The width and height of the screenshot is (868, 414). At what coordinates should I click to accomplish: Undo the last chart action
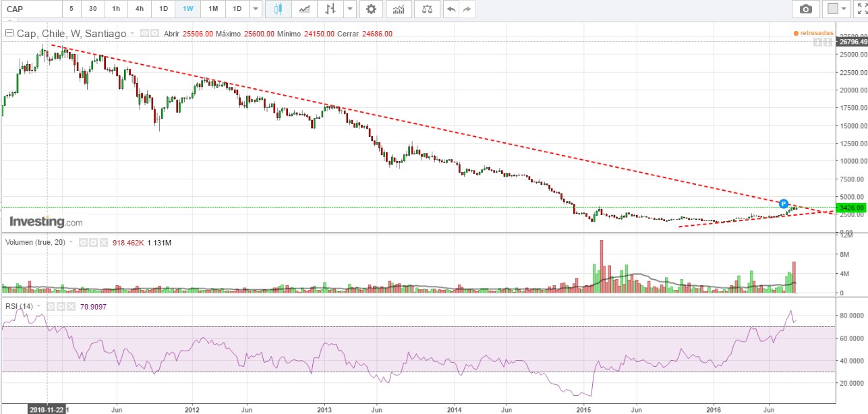[451, 9]
